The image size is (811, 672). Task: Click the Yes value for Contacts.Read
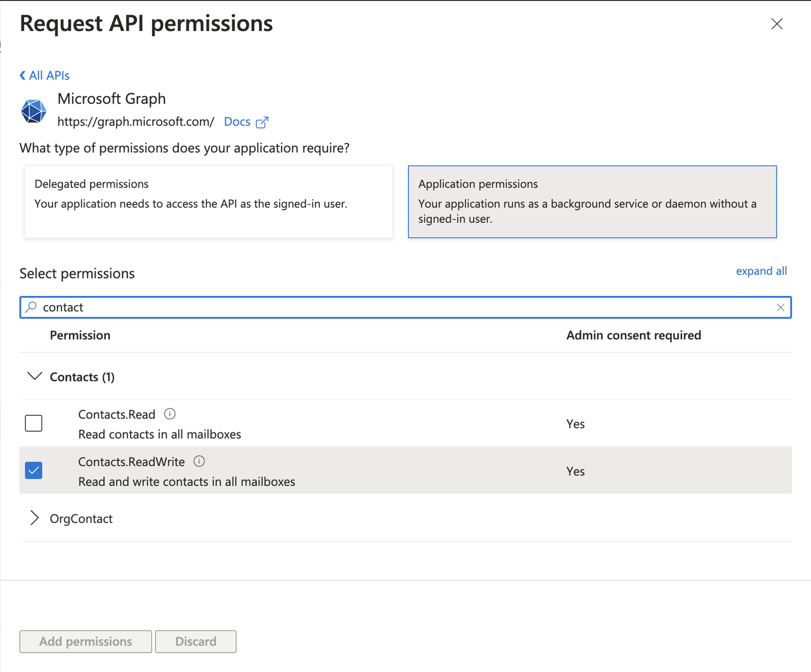[x=576, y=424]
